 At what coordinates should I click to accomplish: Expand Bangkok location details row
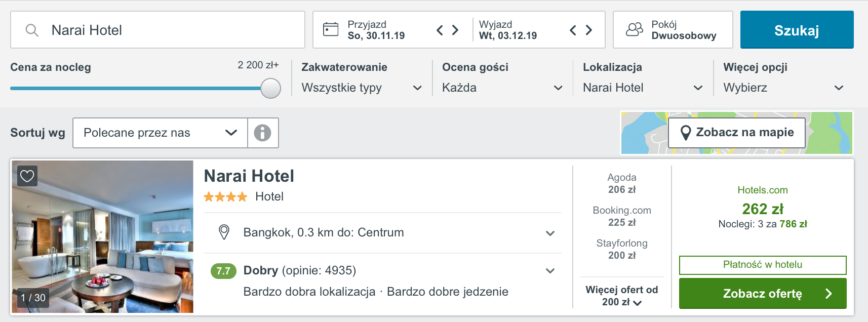pos(383,233)
